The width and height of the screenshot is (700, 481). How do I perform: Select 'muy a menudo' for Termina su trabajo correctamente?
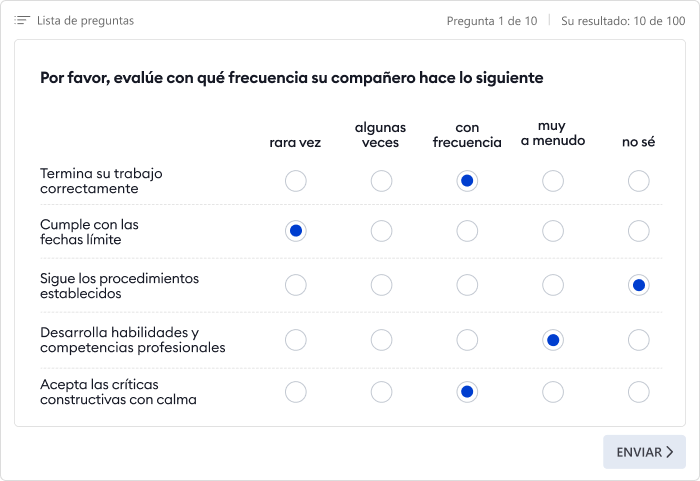click(x=553, y=181)
